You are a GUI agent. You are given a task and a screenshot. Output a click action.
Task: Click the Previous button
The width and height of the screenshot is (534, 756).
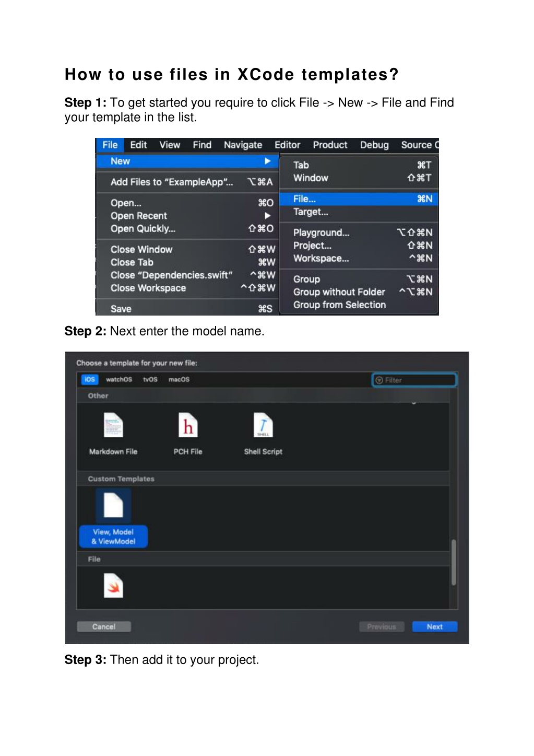point(382,626)
